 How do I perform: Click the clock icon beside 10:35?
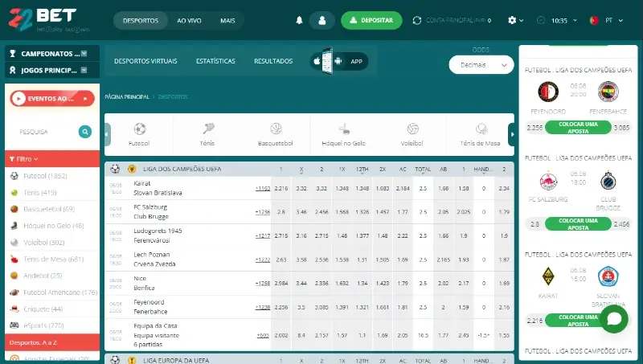point(541,20)
